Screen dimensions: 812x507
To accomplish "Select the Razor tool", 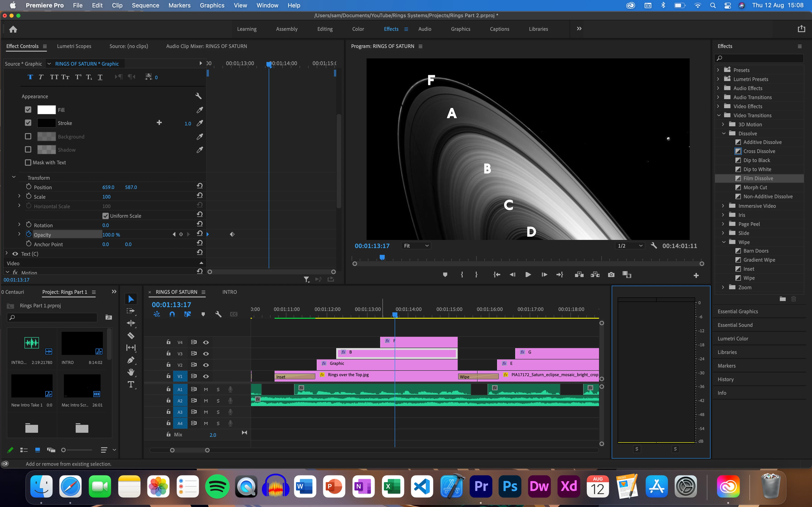I will coord(131,336).
